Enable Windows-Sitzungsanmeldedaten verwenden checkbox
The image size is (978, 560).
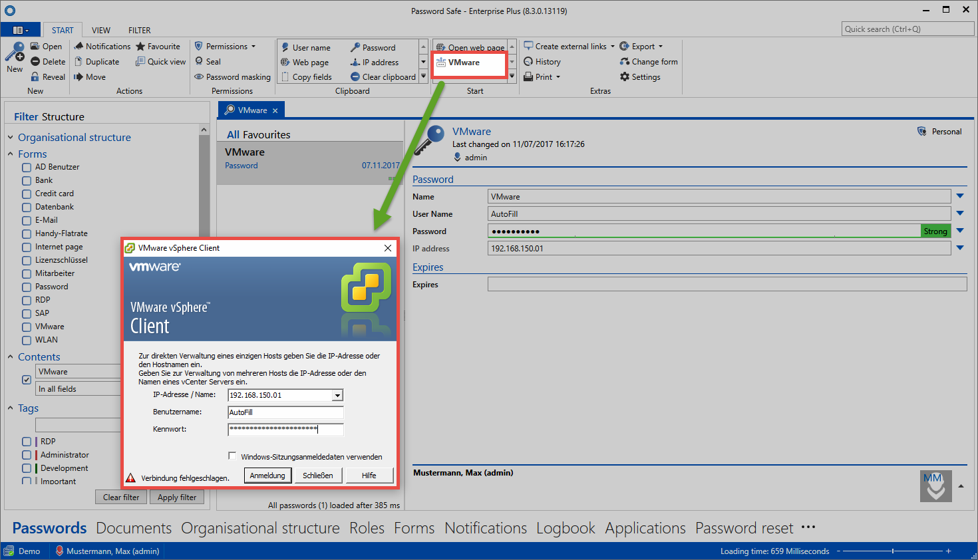[232, 456]
